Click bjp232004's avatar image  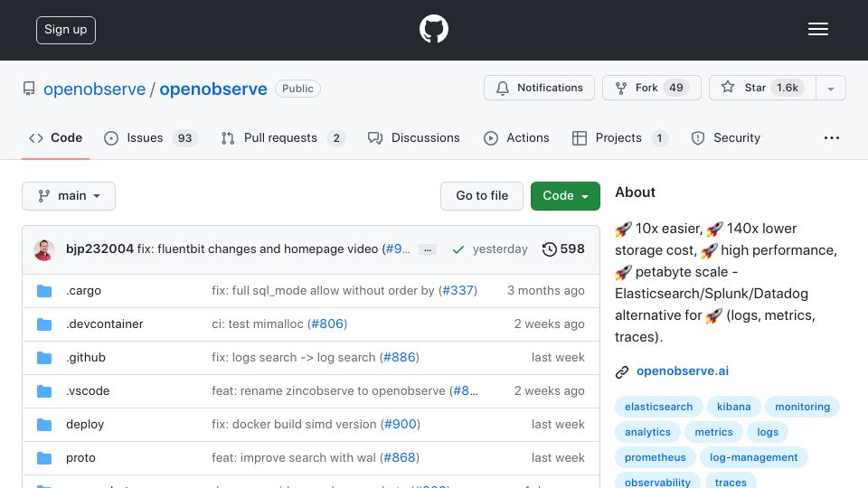[44, 250]
